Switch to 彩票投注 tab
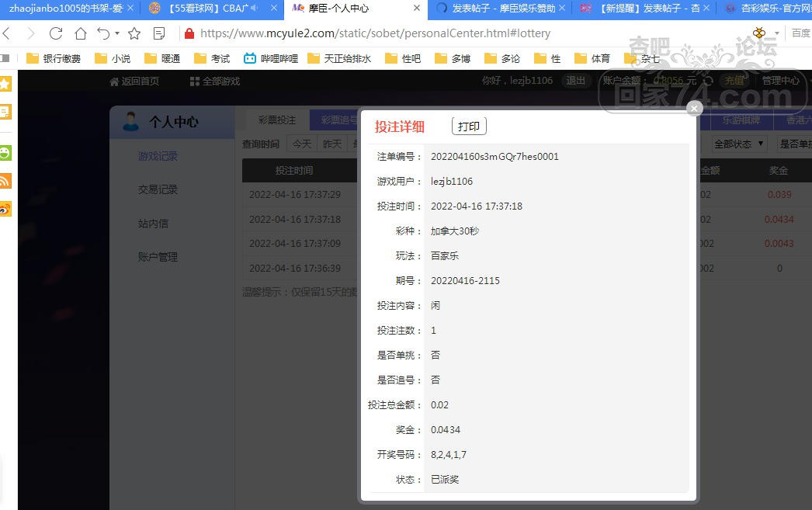 coord(277,120)
